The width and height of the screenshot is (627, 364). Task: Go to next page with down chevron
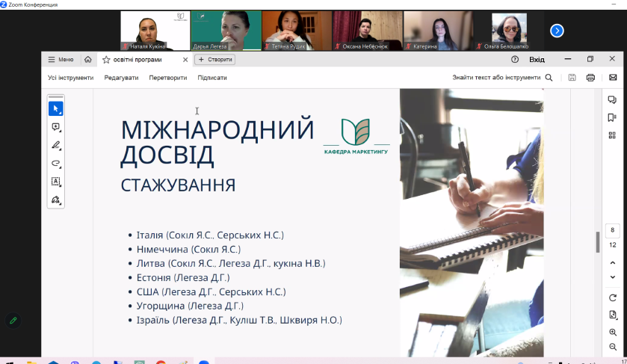612,277
